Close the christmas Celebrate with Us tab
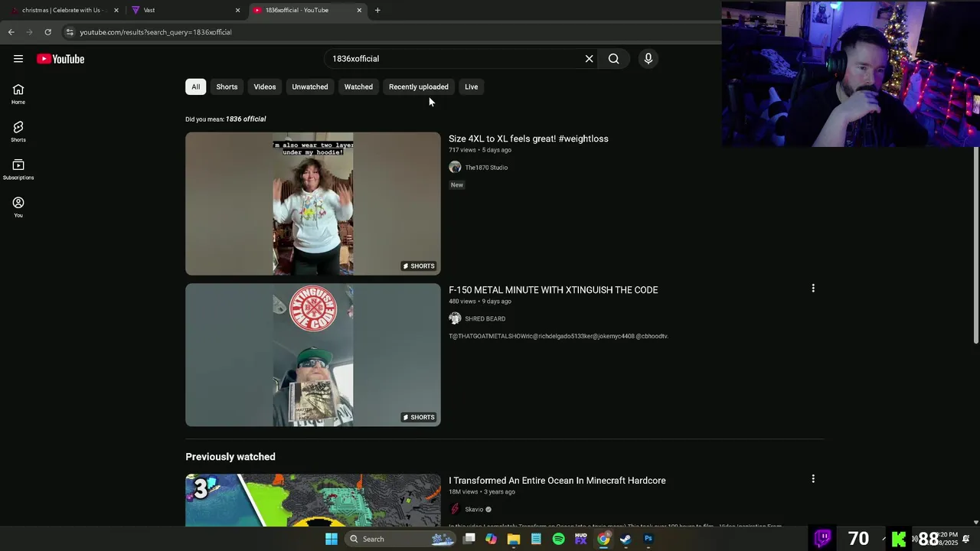The image size is (980, 551). [x=116, y=10]
